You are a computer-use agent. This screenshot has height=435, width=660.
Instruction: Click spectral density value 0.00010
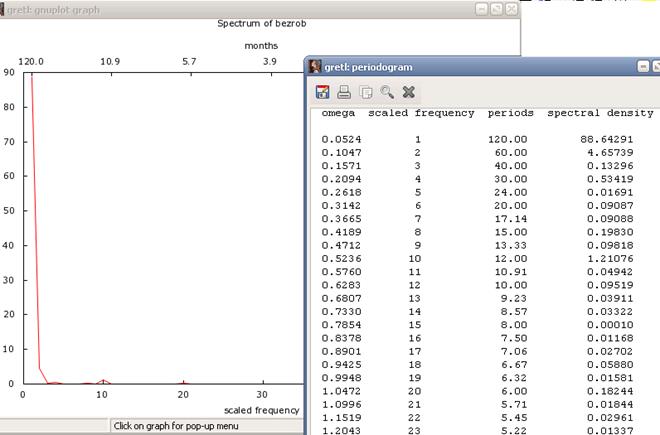610,325
